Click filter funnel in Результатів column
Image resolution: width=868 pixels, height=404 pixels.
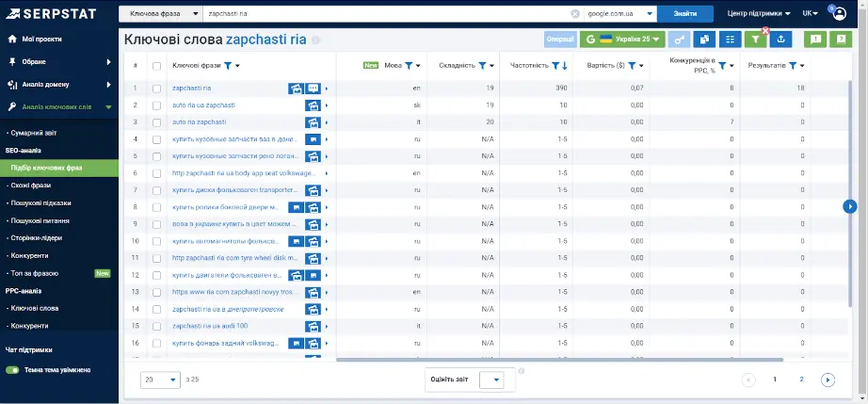[792, 66]
